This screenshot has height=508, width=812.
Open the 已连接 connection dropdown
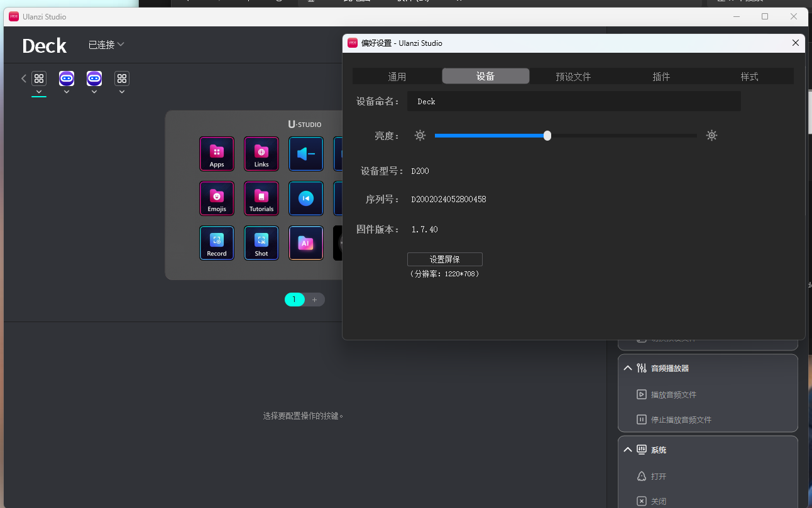[106, 45]
